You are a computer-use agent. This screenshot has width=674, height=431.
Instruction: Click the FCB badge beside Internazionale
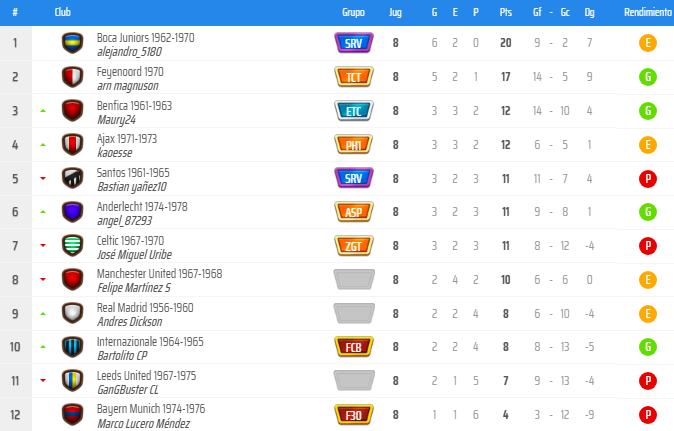tap(354, 347)
